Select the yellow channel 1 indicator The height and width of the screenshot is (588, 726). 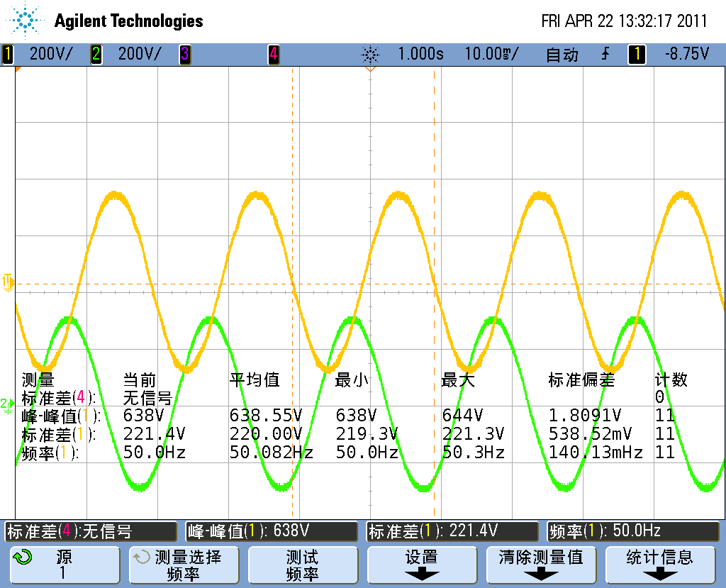coord(8,54)
